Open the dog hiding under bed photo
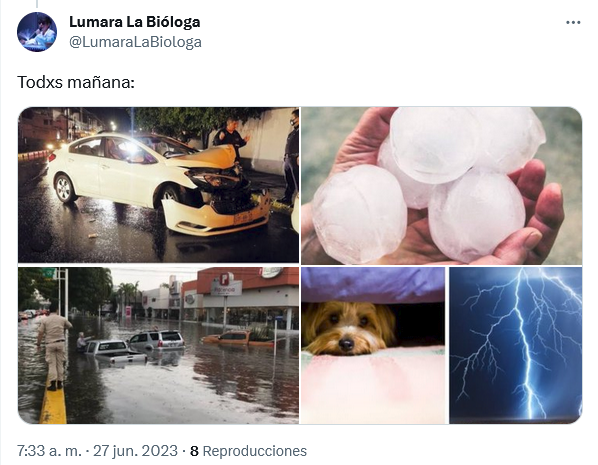The height and width of the screenshot is (465, 598). [373, 345]
